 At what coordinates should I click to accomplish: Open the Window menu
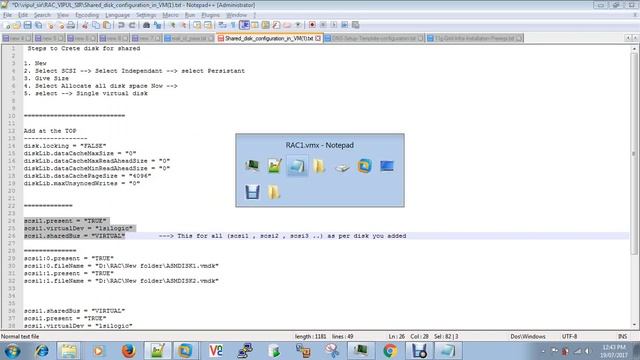[x=236, y=15]
